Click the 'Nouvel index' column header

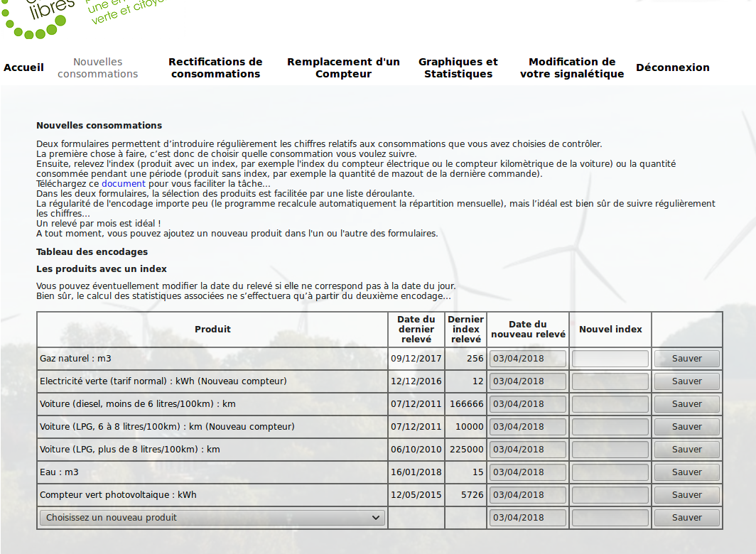610,330
